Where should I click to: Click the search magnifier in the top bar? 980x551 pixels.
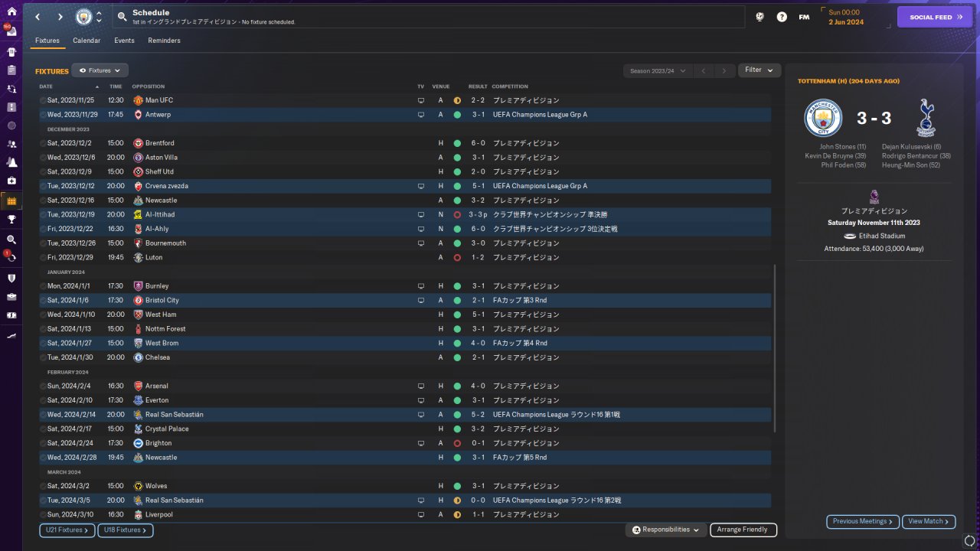[122, 17]
